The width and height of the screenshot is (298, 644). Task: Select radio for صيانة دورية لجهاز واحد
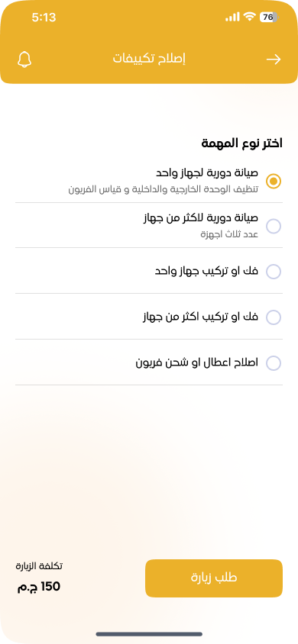(x=274, y=181)
